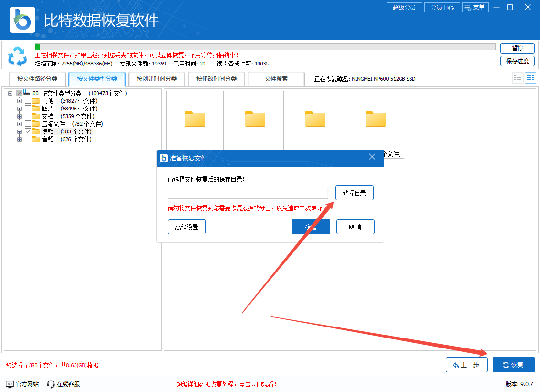Screen dimensions: 540x392
Task: Click 其他 folder icon in tree
Action: pos(36,101)
